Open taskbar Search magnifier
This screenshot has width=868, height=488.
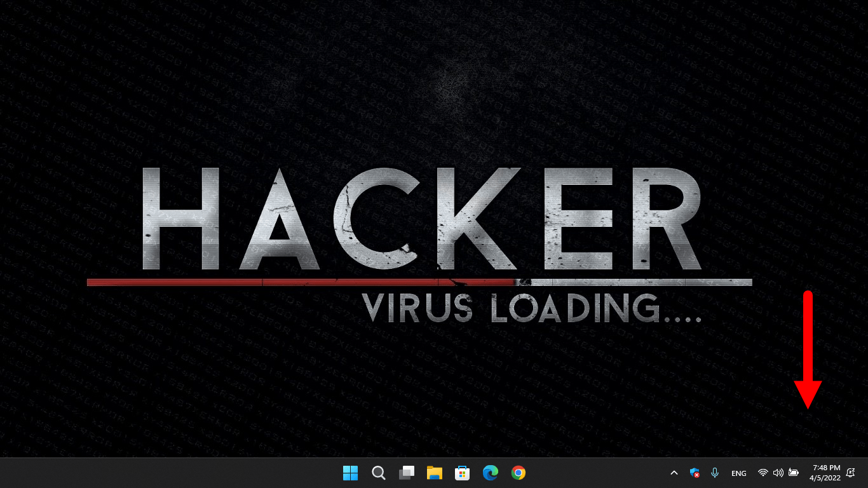click(x=379, y=473)
